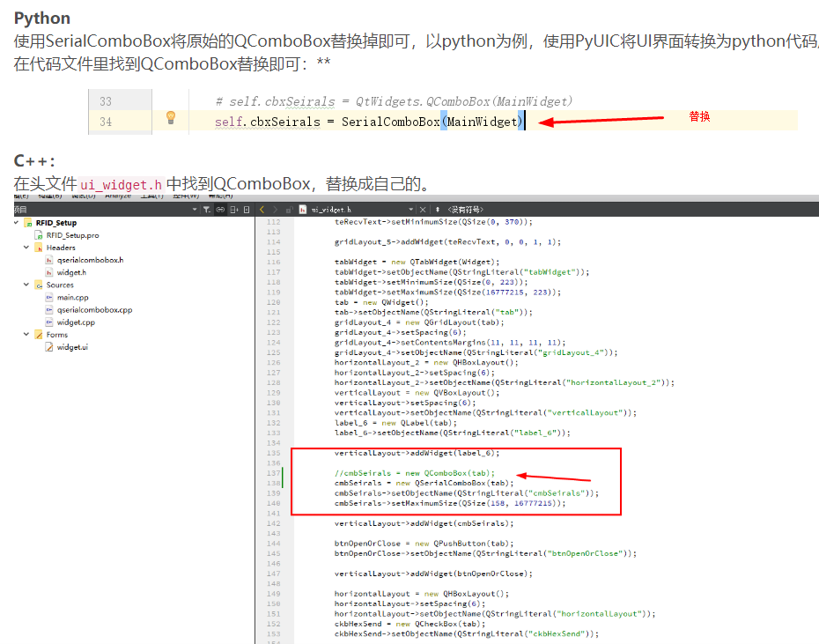Click the line-ending up-down arrow icon
Image resolution: width=819 pixels, height=644 pixels.
coord(437,210)
